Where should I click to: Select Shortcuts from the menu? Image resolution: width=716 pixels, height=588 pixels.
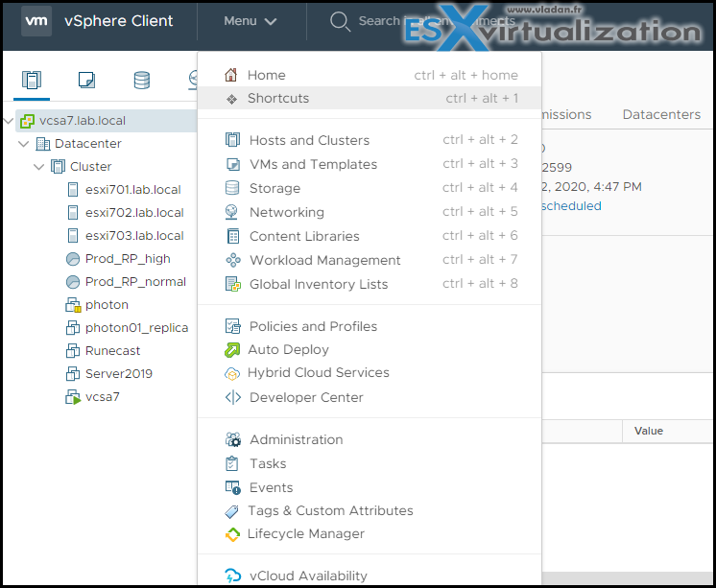click(278, 98)
